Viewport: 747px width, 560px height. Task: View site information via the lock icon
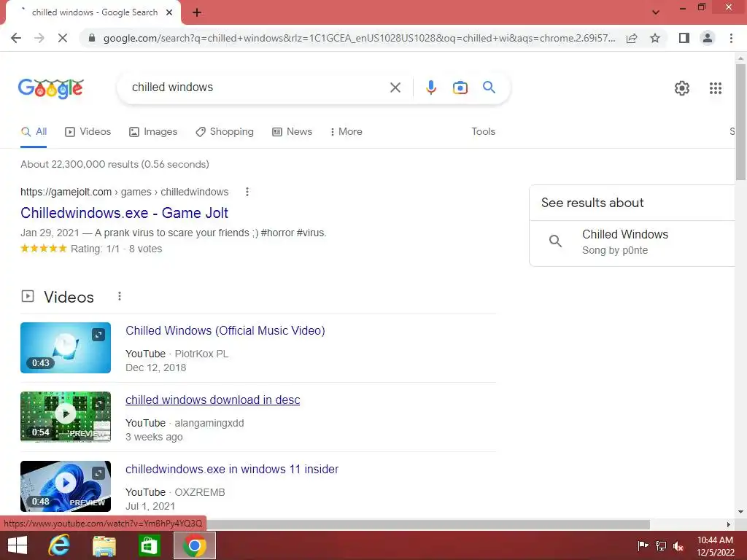[93, 38]
